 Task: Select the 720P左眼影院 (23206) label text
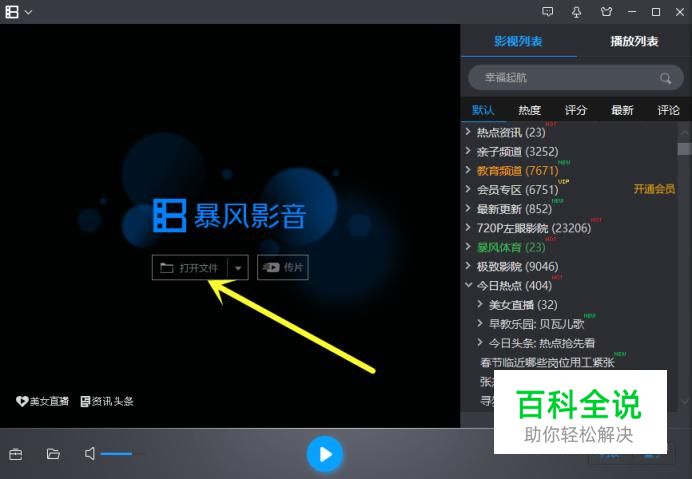click(x=534, y=228)
